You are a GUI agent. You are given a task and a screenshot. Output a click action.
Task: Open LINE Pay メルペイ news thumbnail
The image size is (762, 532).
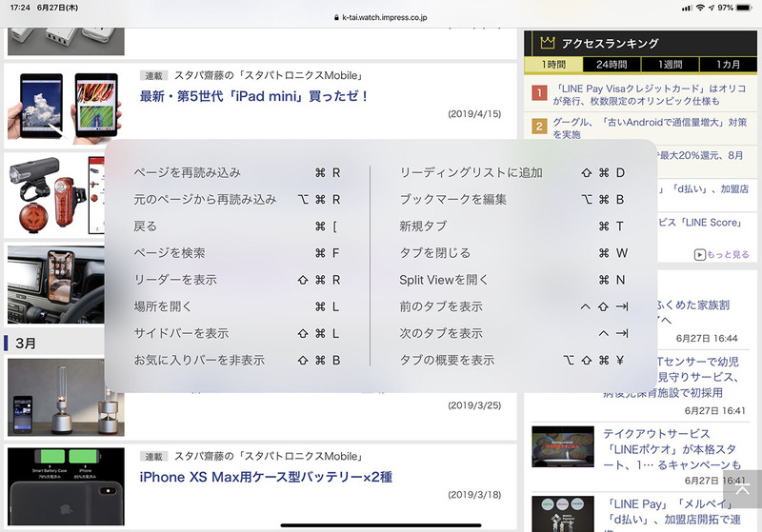click(x=563, y=514)
